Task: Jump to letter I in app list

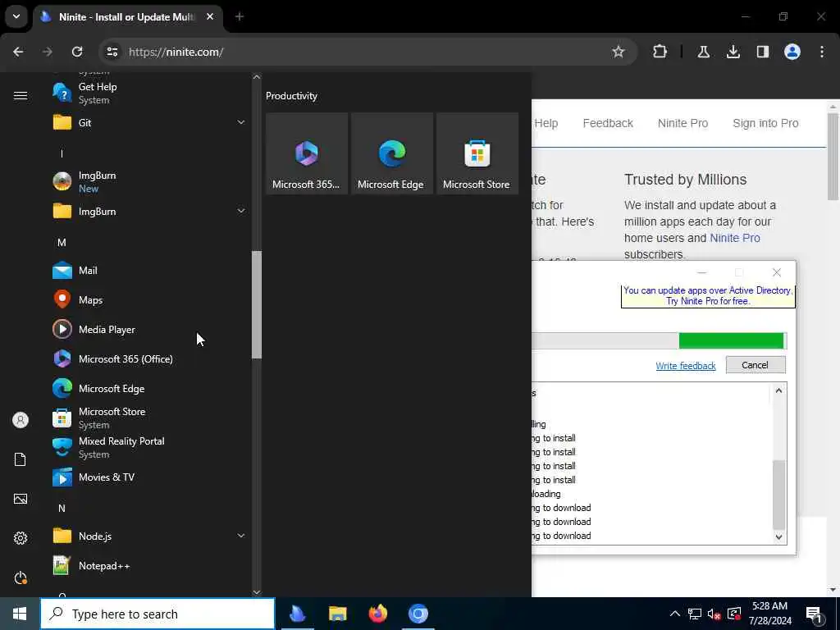Action: click(62, 153)
